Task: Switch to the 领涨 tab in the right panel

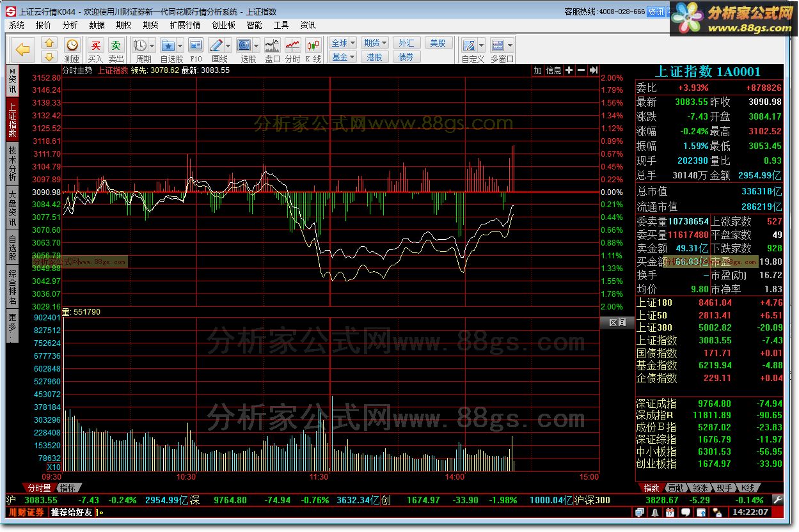Action: (x=699, y=488)
